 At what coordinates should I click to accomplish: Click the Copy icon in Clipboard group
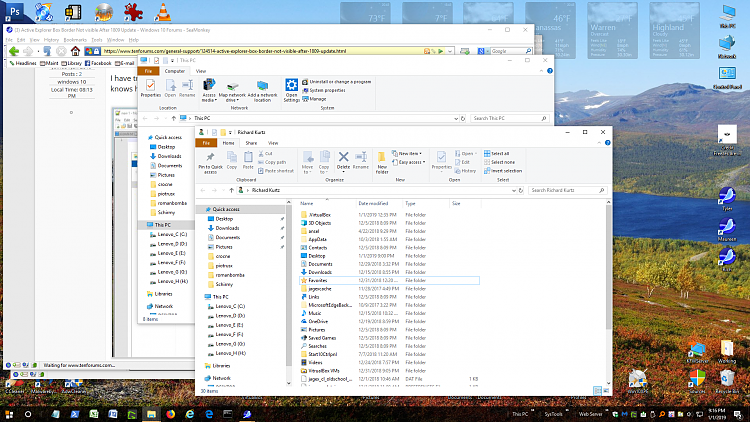(232, 160)
